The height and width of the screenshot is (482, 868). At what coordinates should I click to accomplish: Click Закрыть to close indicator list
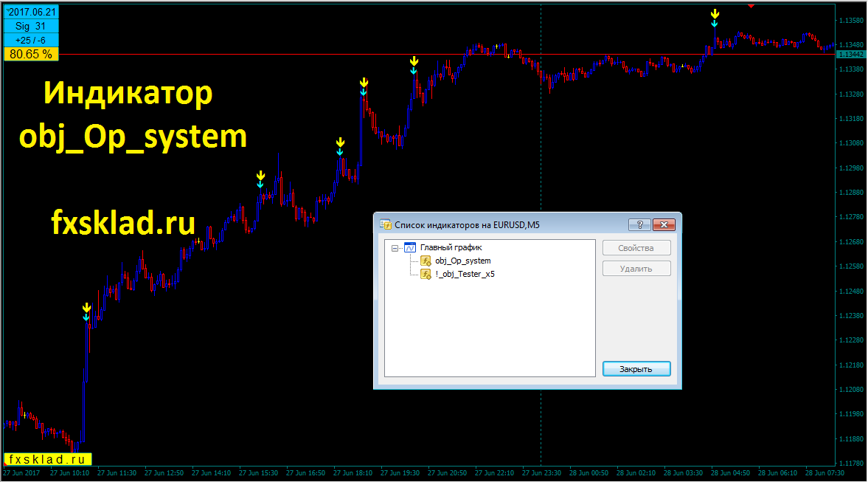(x=636, y=369)
